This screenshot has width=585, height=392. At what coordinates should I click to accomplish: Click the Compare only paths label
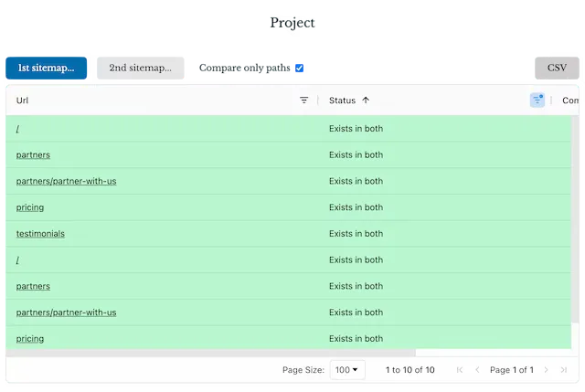tap(244, 68)
